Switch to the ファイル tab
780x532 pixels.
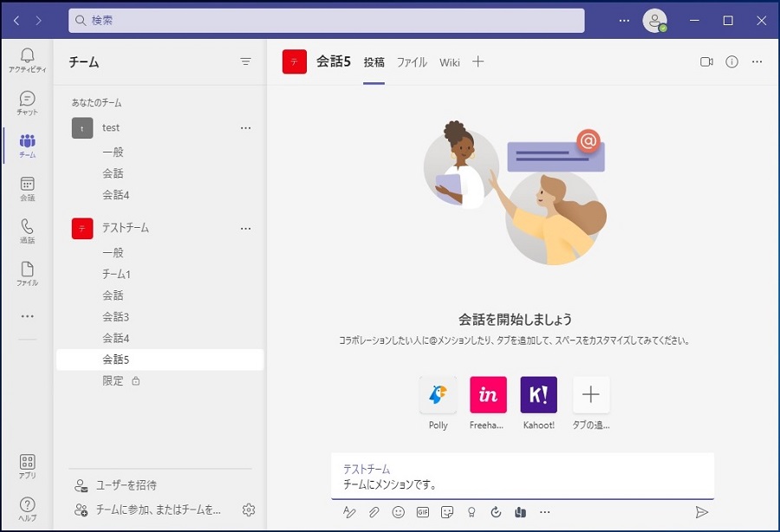pyautogui.click(x=412, y=62)
